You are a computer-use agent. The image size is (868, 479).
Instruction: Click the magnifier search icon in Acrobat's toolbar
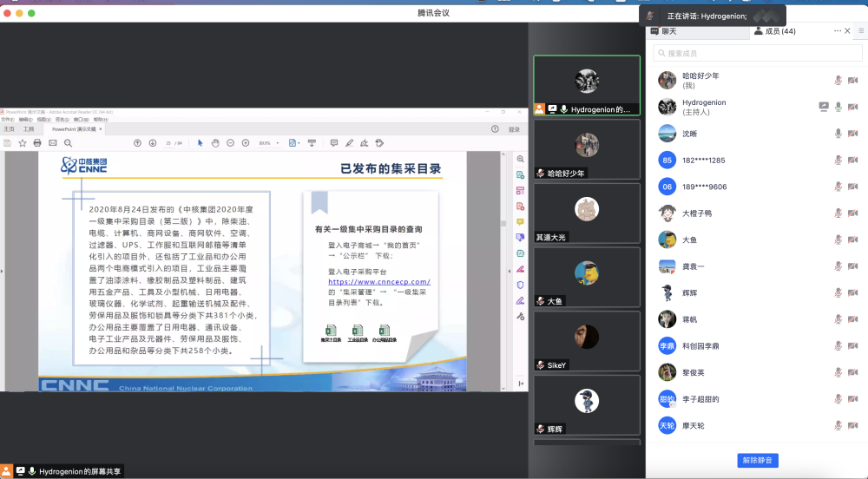point(68,143)
